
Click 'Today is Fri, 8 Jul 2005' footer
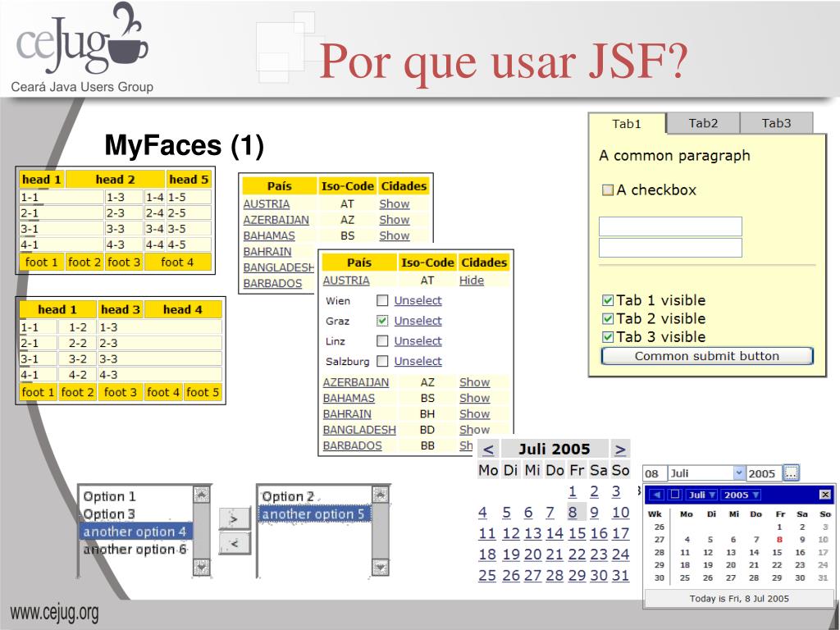739,599
